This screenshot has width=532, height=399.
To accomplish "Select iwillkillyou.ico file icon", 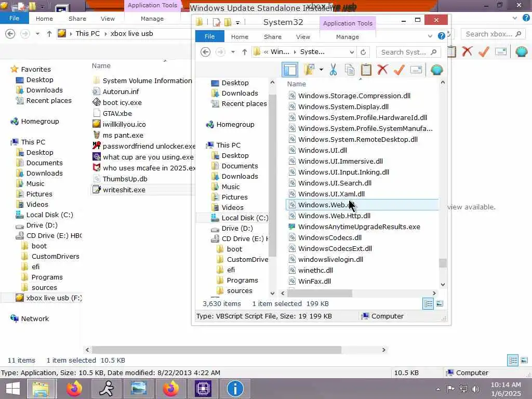I will pos(97,124).
